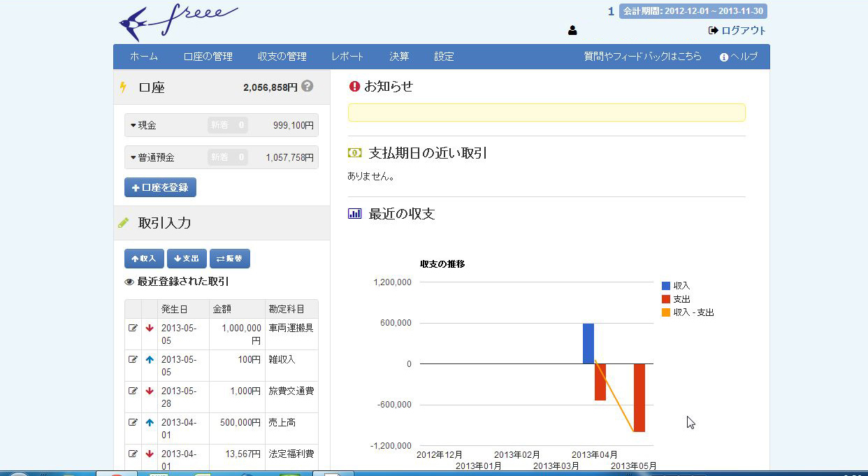The height and width of the screenshot is (476, 868).
Task: Click the 収支の推移 chart title
Action: [442, 264]
